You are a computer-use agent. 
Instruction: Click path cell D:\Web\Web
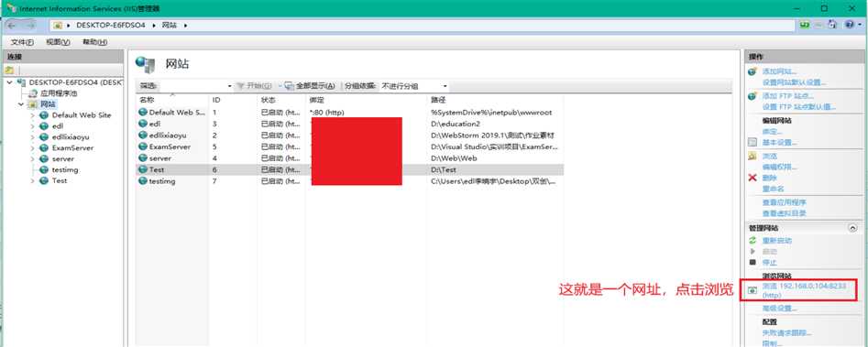click(454, 158)
